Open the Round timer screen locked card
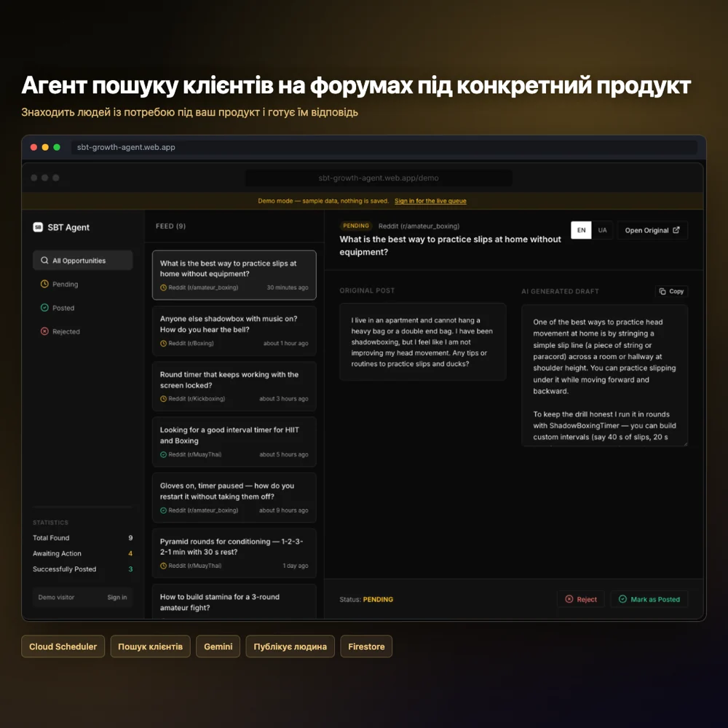 coord(234,387)
